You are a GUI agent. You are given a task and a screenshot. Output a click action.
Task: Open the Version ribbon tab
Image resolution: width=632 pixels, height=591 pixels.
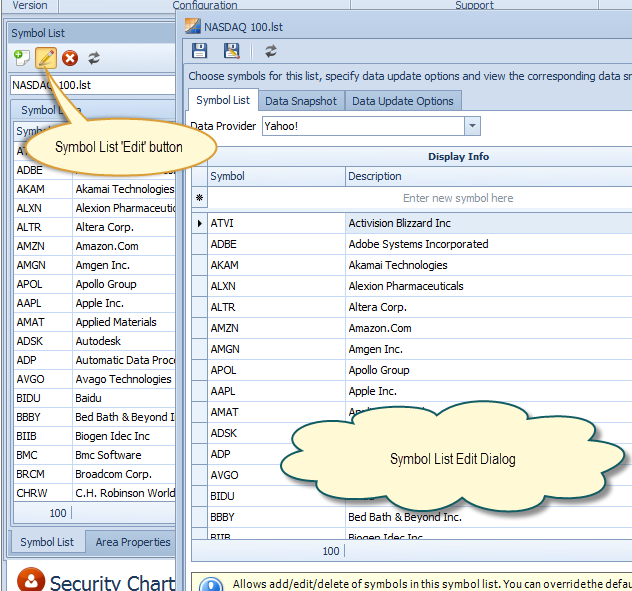[30, 5]
